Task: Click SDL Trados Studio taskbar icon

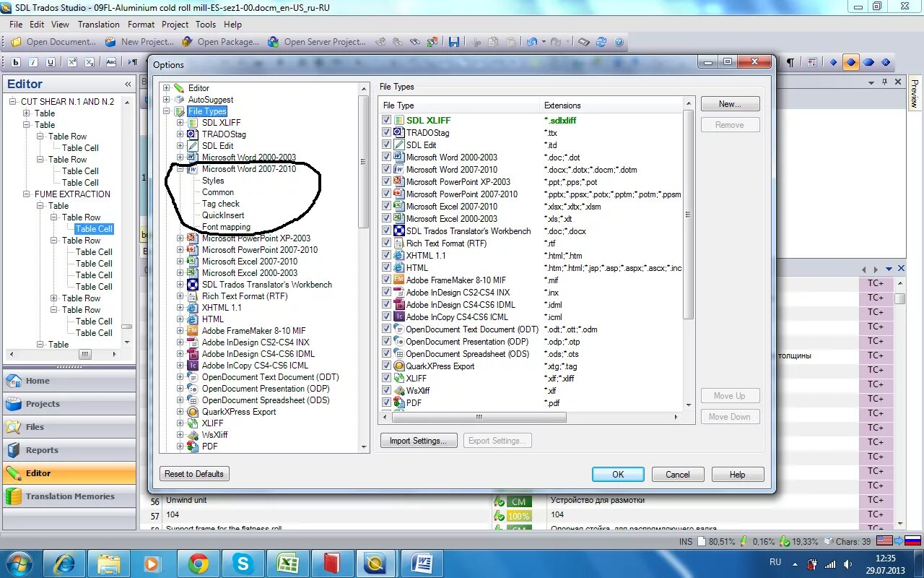Action: [377, 563]
